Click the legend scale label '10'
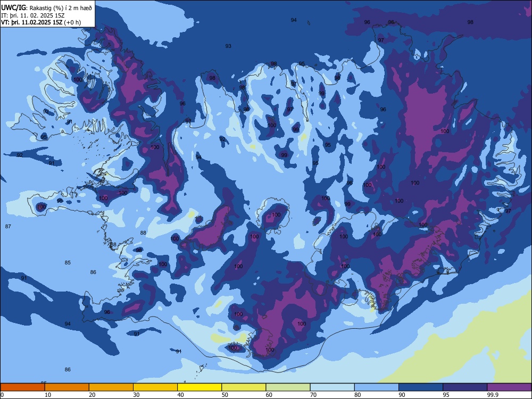532x399 pixels. (x=48, y=395)
